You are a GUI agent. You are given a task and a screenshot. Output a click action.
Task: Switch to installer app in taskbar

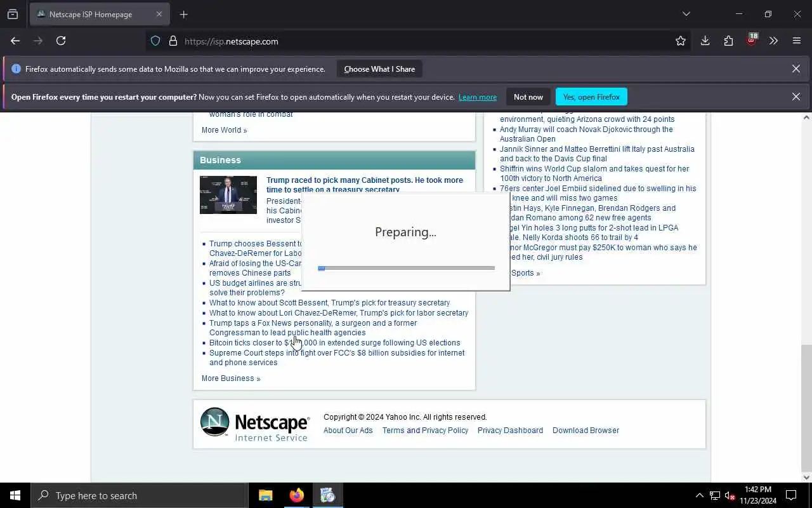pyautogui.click(x=327, y=495)
